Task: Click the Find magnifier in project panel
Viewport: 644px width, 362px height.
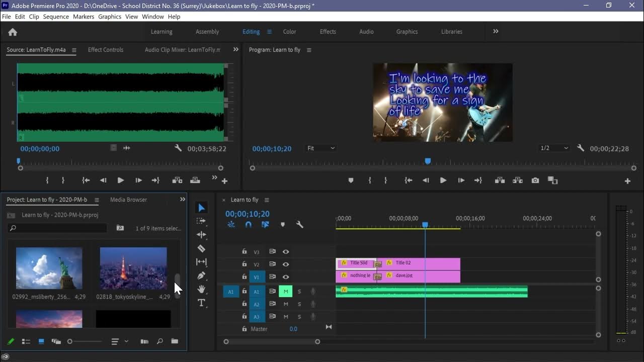Action: (159, 341)
